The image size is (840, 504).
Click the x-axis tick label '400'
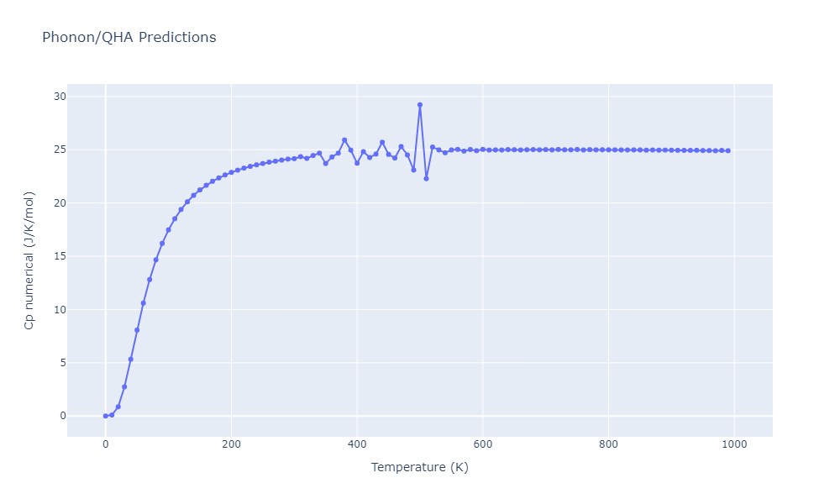(357, 444)
